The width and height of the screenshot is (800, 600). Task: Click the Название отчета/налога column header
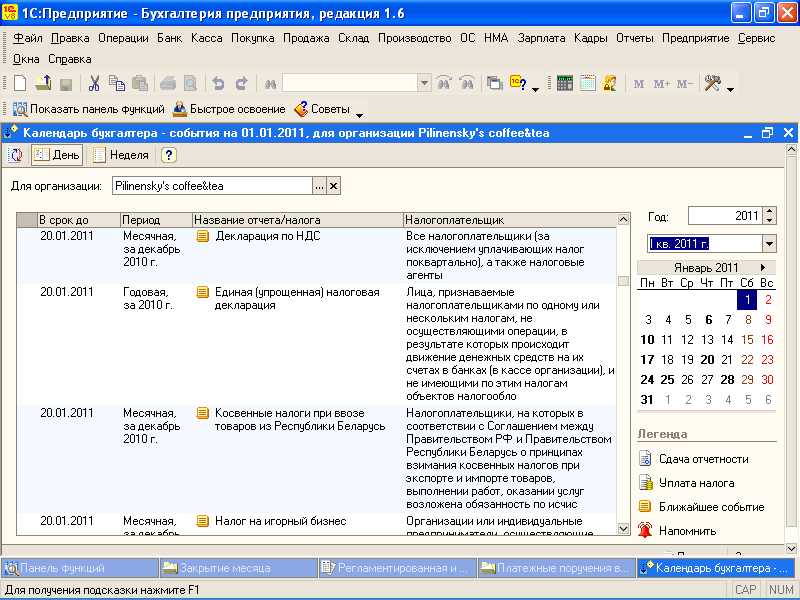point(297,220)
